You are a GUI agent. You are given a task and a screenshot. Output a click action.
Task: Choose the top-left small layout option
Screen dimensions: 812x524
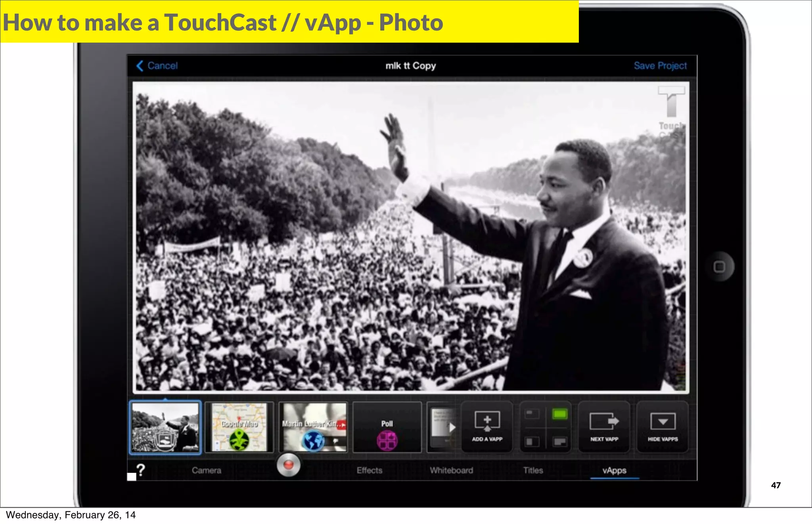(532, 414)
